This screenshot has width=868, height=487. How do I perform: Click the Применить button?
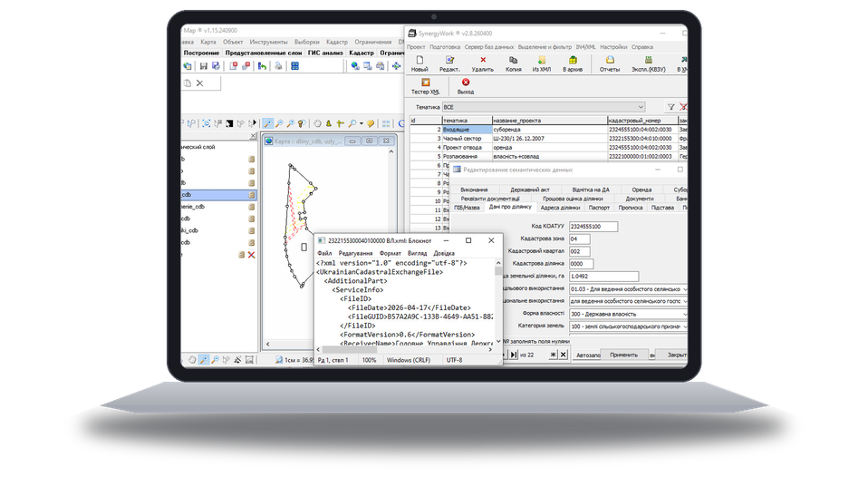[624, 355]
